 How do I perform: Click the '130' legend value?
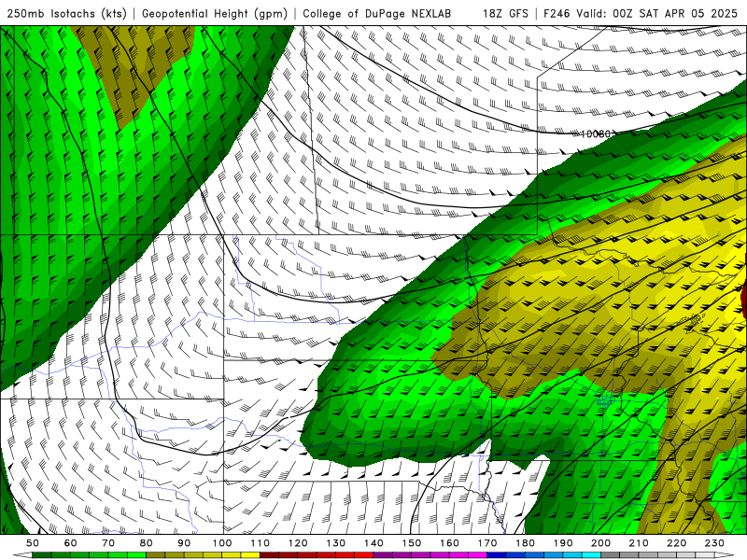(336, 543)
